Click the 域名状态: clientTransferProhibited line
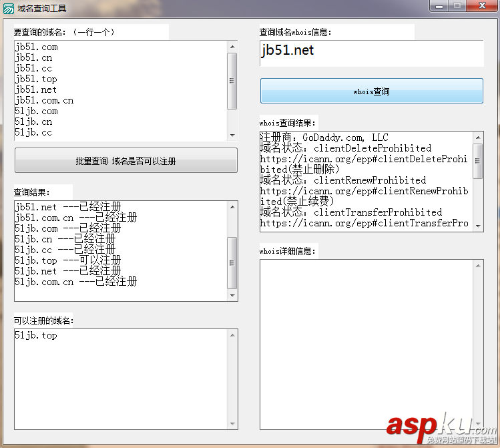500x448 pixels. pos(351,212)
